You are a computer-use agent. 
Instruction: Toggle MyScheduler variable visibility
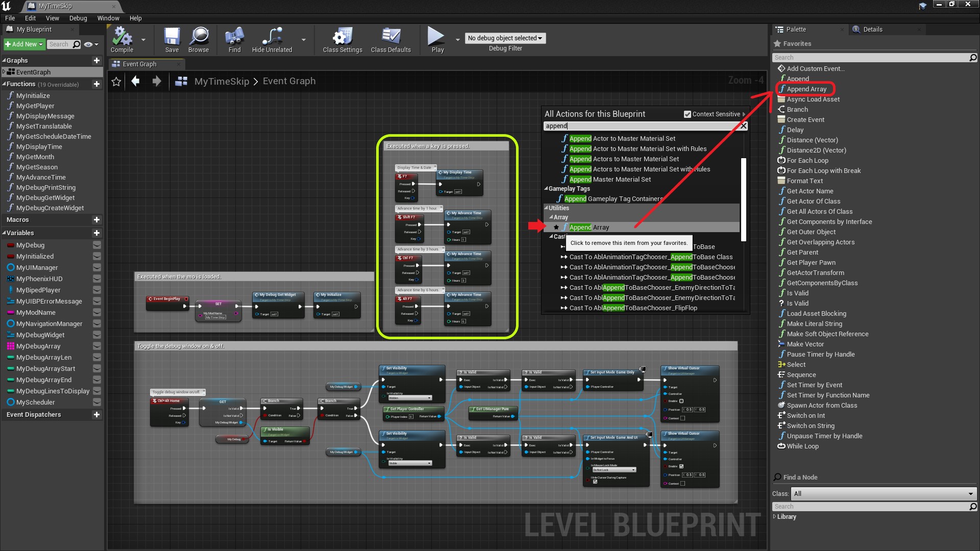point(96,402)
